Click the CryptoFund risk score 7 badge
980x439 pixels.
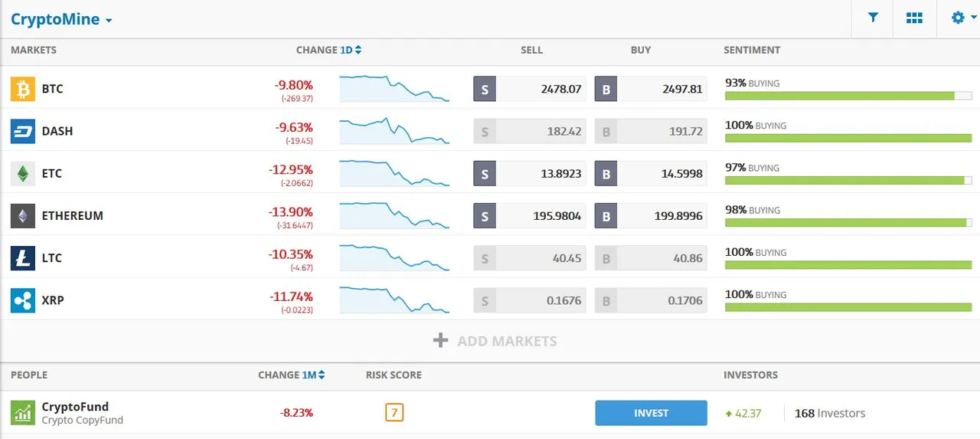[394, 413]
